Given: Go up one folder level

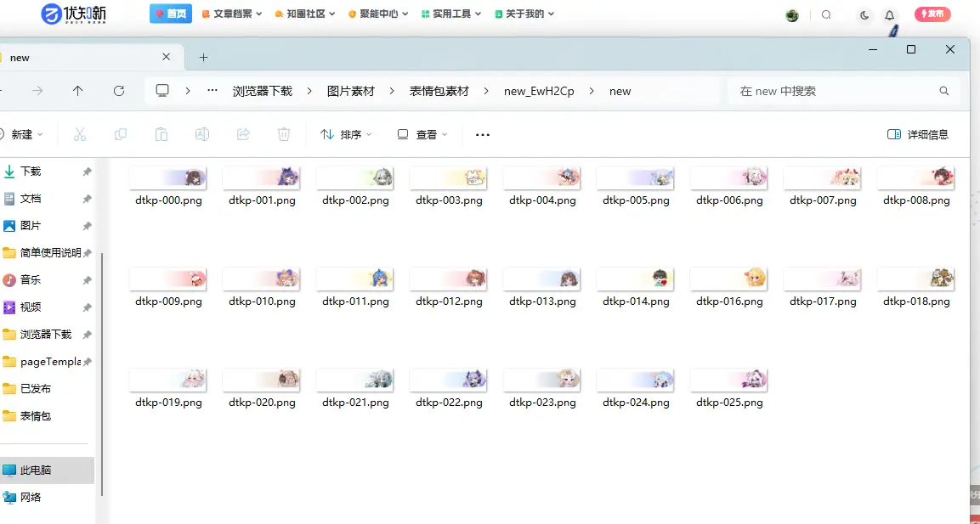Looking at the screenshot, I should [77, 91].
